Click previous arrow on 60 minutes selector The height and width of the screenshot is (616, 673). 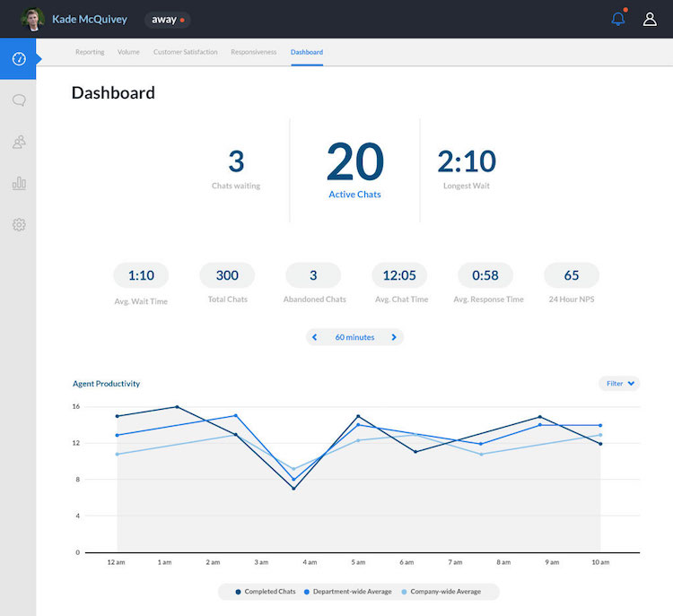click(315, 337)
